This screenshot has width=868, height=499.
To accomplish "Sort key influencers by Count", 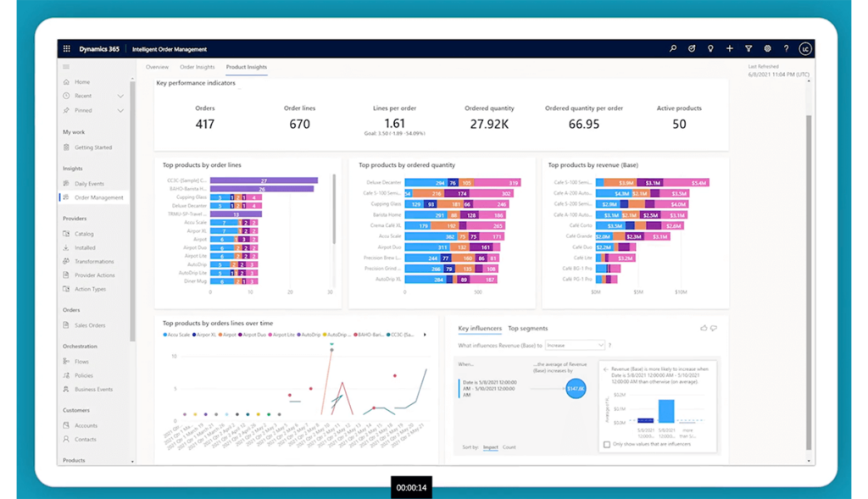I will point(509,447).
